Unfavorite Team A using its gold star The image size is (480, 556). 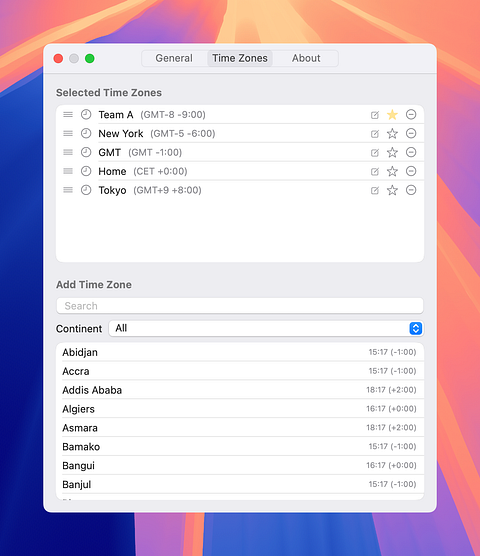click(392, 115)
